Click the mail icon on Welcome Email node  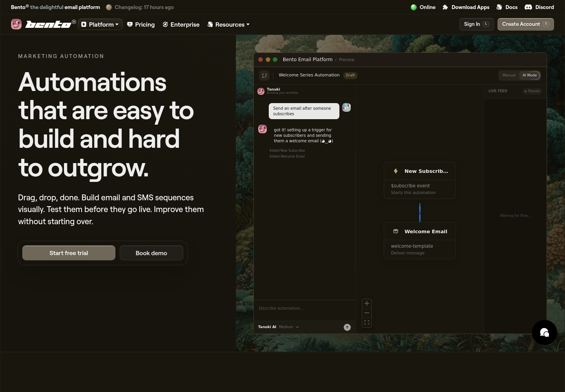click(396, 231)
